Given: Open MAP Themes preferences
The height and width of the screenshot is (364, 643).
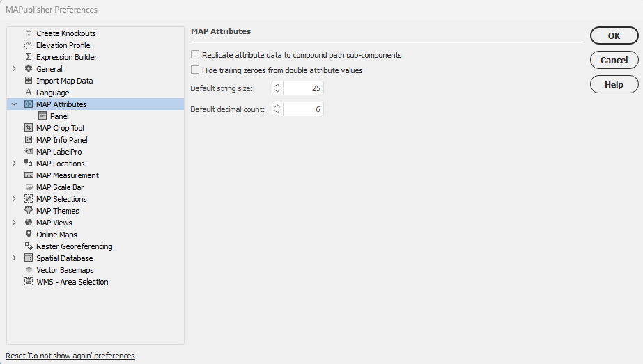Looking at the screenshot, I should pyautogui.click(x=57, y=211).
